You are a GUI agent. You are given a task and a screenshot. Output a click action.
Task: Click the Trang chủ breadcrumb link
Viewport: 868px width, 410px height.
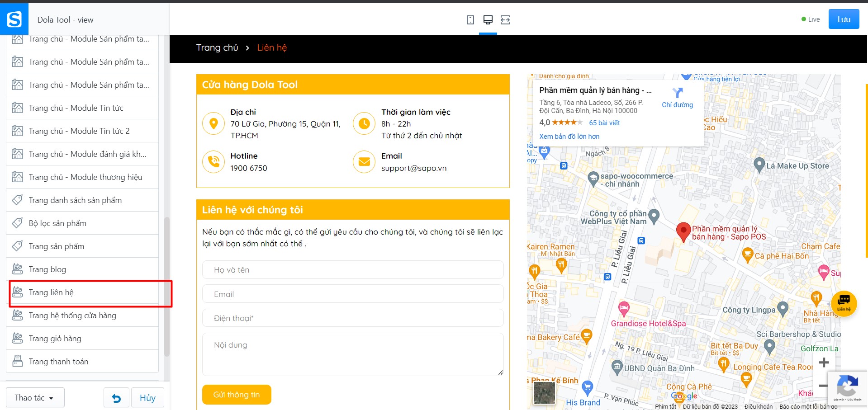[x=217, y=48]
